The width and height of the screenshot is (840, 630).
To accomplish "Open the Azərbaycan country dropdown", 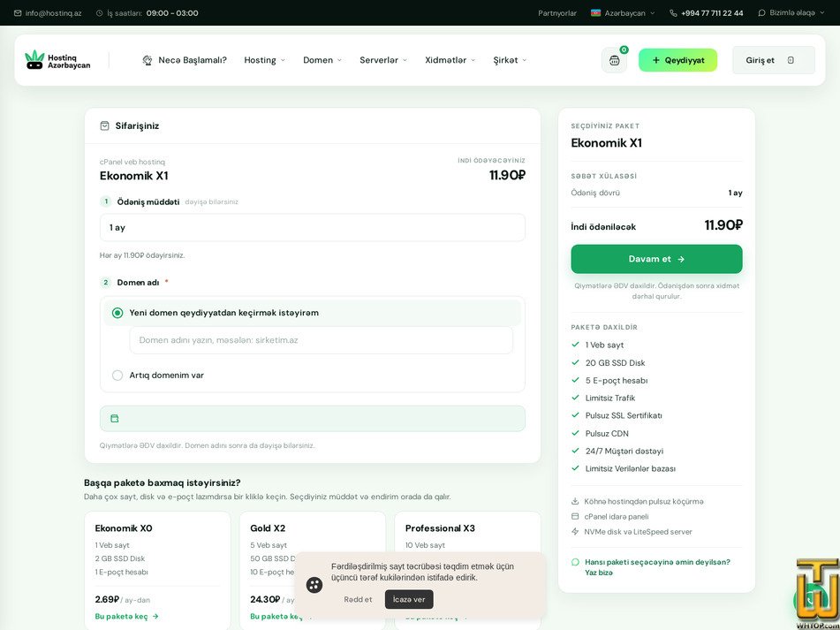I will tap(623, 13).
